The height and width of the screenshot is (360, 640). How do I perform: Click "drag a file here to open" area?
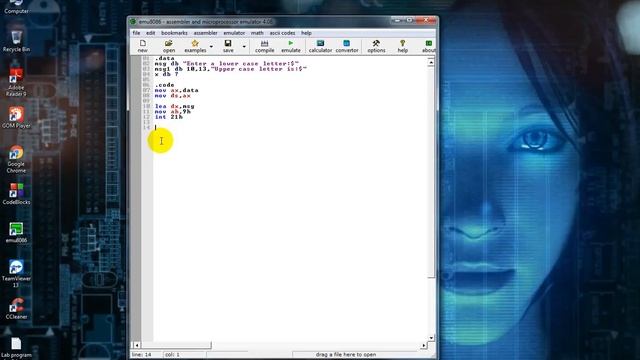coord(346,355)
